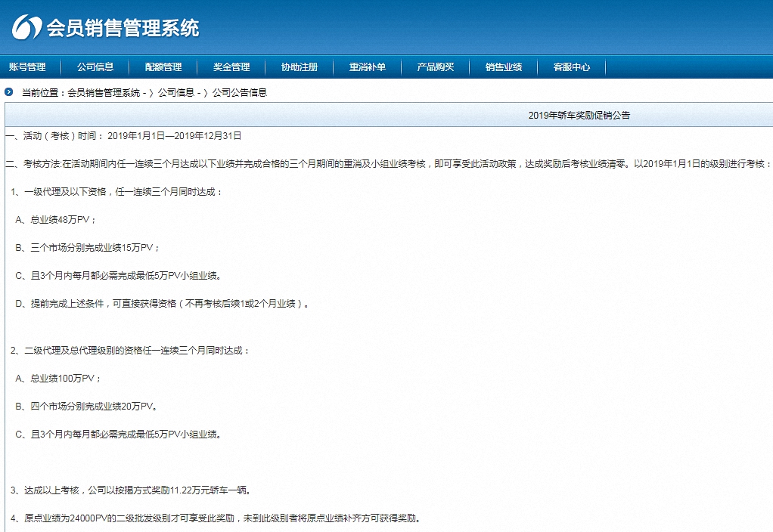The image size is (773, 532).
Task: Click the 2019年轿车奖励促销公告 announcement title
Action: pyautogui.click(x=579, y=116)
